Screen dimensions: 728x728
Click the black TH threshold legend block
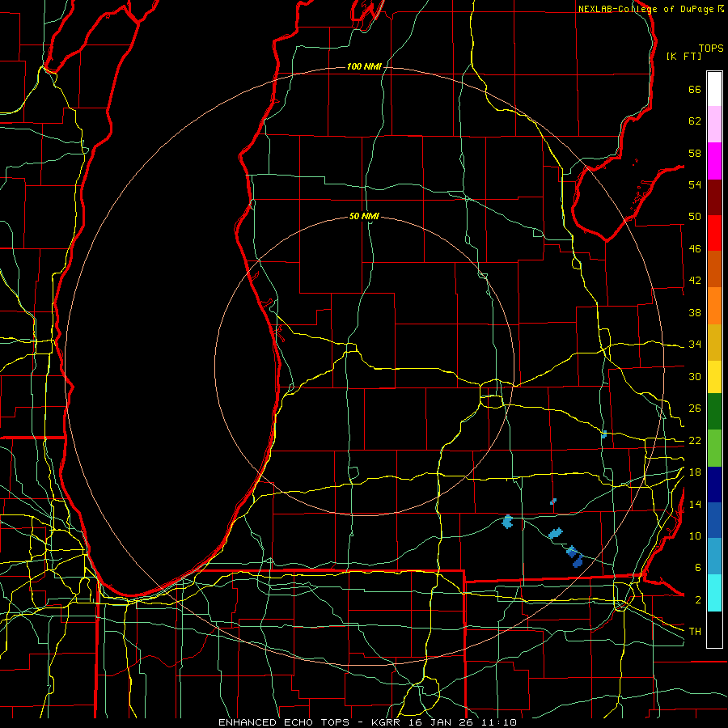tap(714, 629)
